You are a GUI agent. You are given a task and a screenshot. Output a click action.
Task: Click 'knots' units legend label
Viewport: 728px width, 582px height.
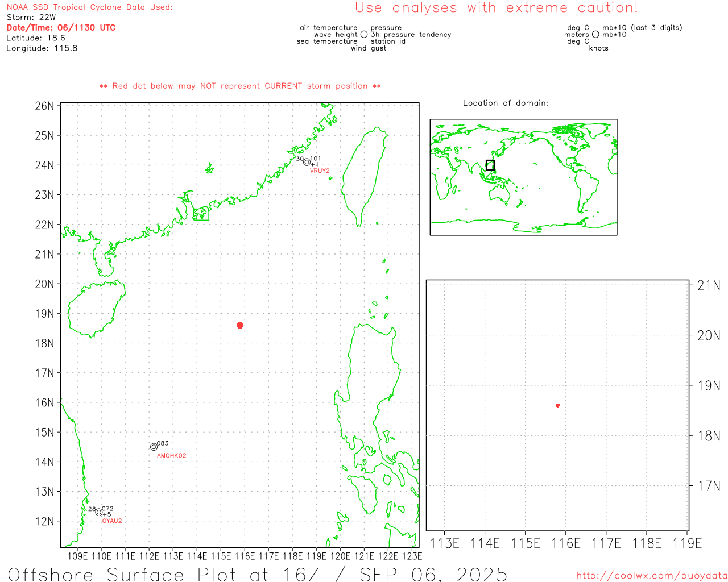599,48
